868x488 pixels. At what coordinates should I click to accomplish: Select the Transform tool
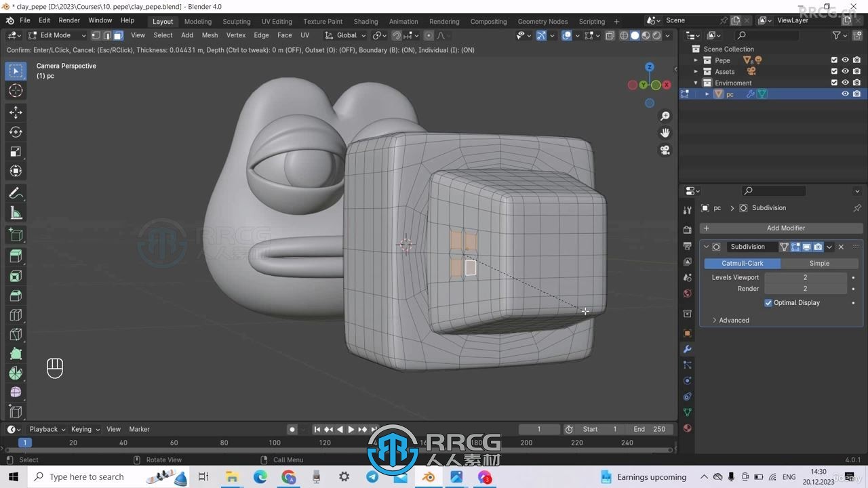(x=16, y=171)
